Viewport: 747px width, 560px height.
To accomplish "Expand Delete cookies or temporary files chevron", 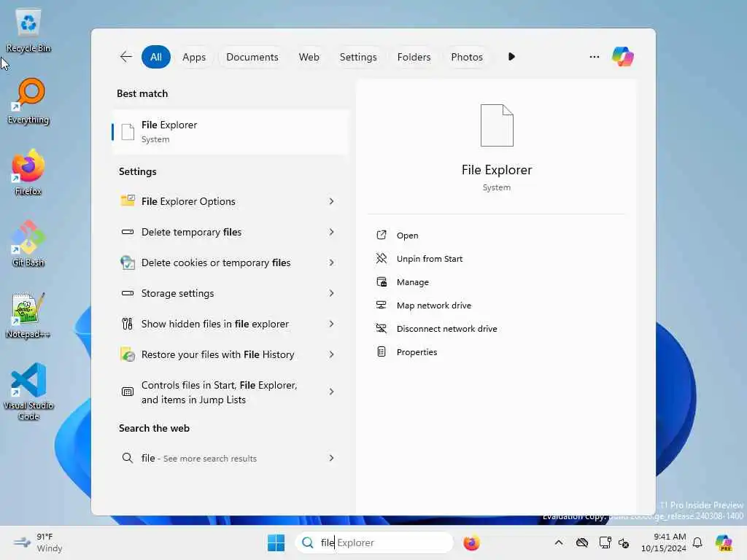I will (332, 262).
